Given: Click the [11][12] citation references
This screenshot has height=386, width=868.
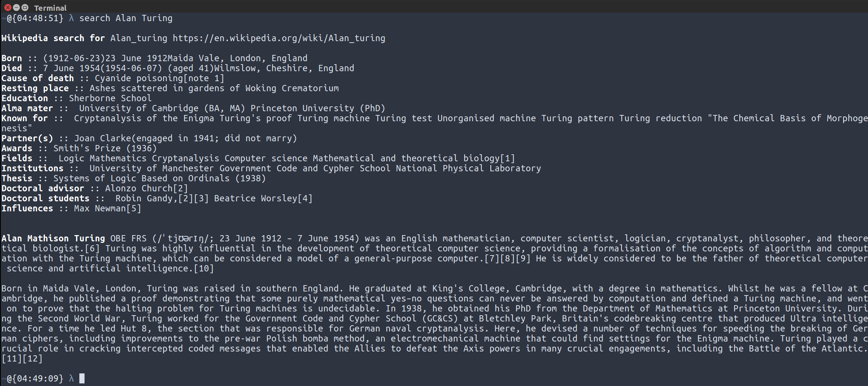Looking at the screenshot, I should (22, 358).
